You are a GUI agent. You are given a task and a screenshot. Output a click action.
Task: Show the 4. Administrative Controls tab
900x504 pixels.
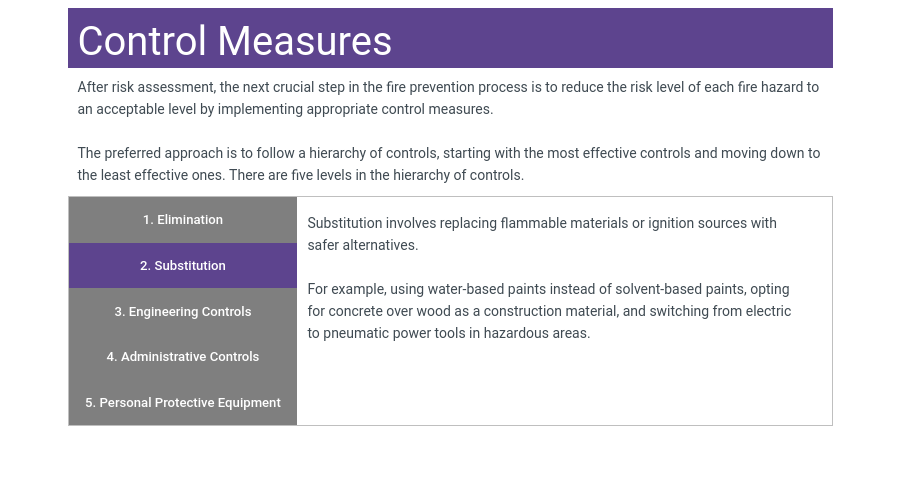pyautogui.click(x=183, y=357)
